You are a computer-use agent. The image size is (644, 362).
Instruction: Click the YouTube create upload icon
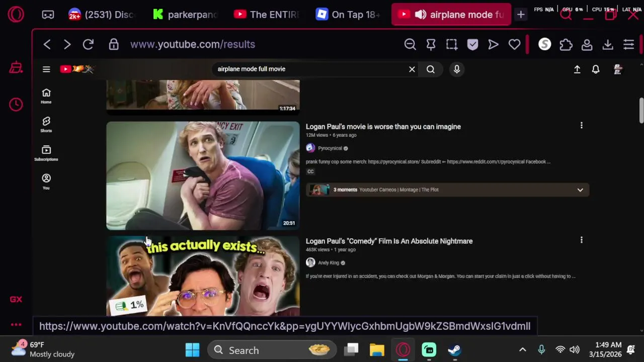577,69
